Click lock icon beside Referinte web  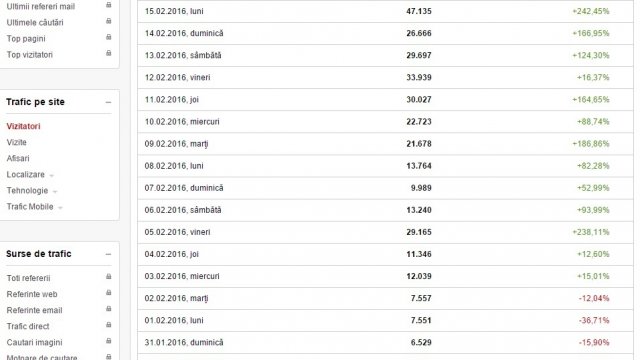(x=109, y=293)
